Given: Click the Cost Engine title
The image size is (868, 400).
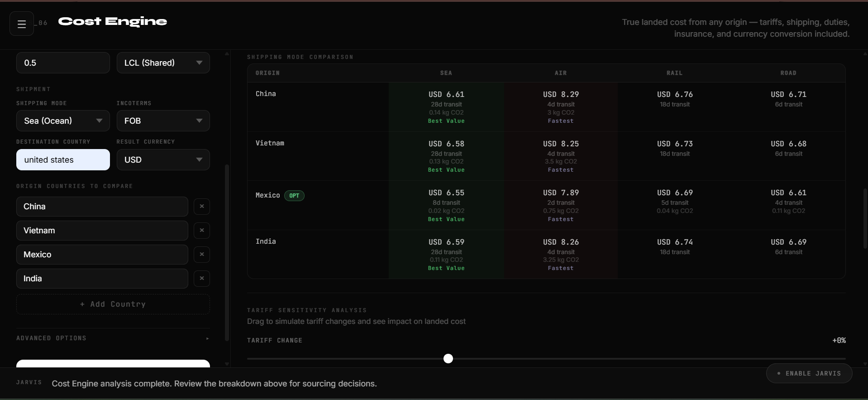Looking at the screenshot, I should [x=113, y=21].
